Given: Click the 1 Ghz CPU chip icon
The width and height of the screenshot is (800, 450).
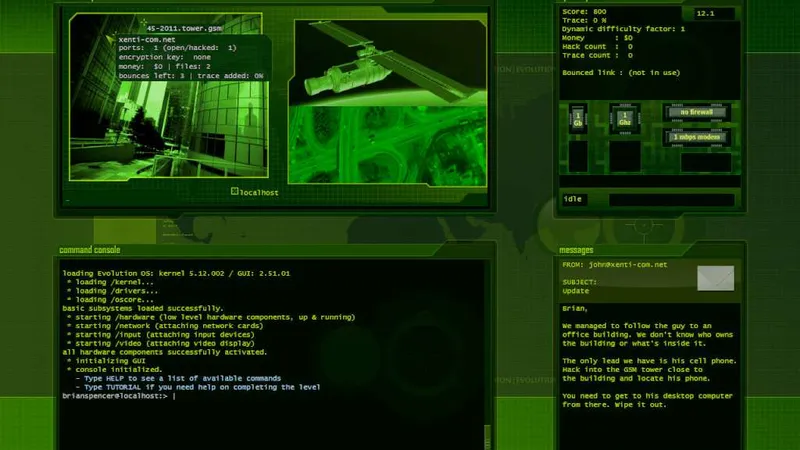Looking at the screenshot, I should 625,119.
